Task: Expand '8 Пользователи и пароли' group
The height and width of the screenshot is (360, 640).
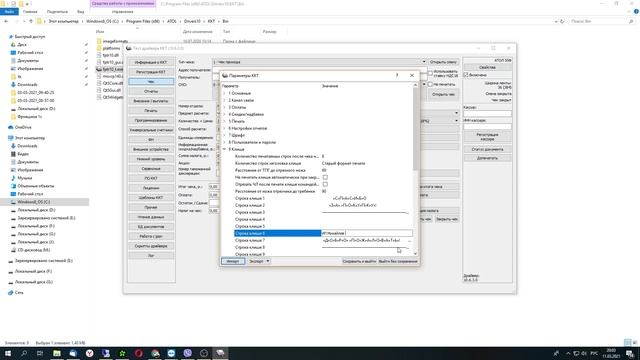Action: point(224,142)
